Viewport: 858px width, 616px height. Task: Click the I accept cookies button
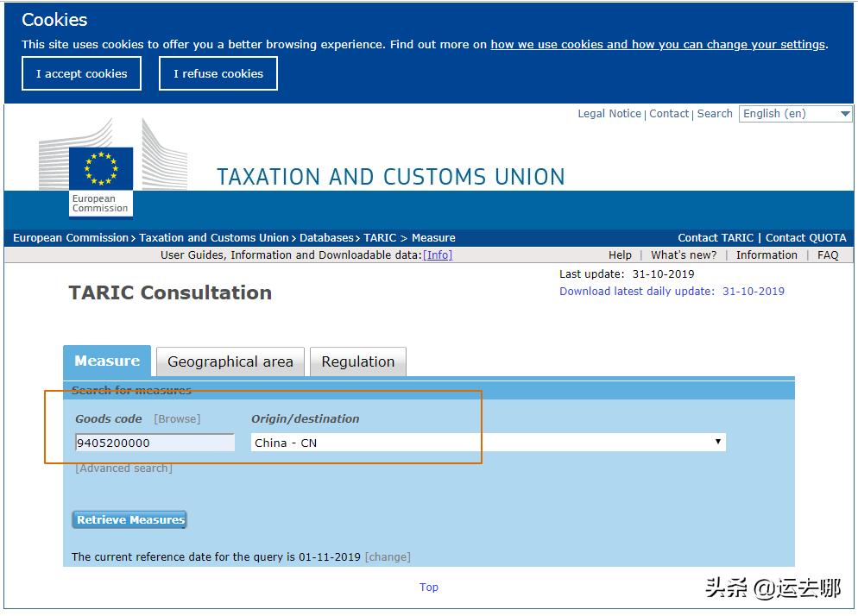(81, 73)
